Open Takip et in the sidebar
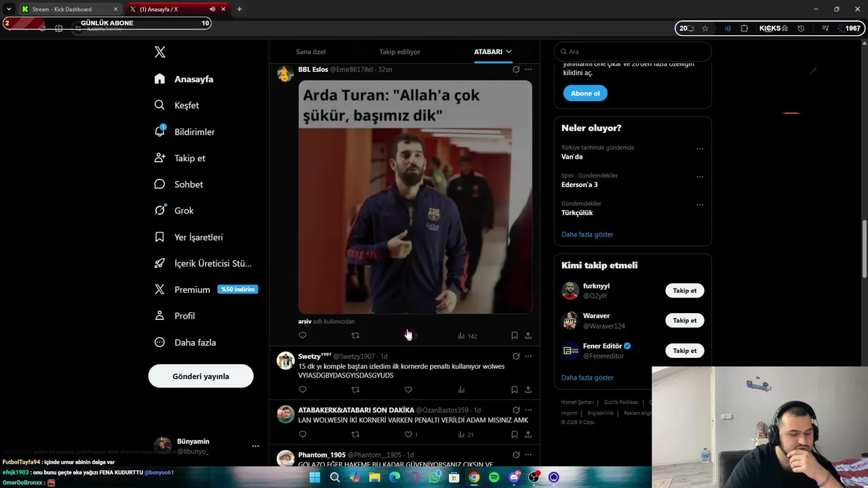 click(x=180, y=158)
